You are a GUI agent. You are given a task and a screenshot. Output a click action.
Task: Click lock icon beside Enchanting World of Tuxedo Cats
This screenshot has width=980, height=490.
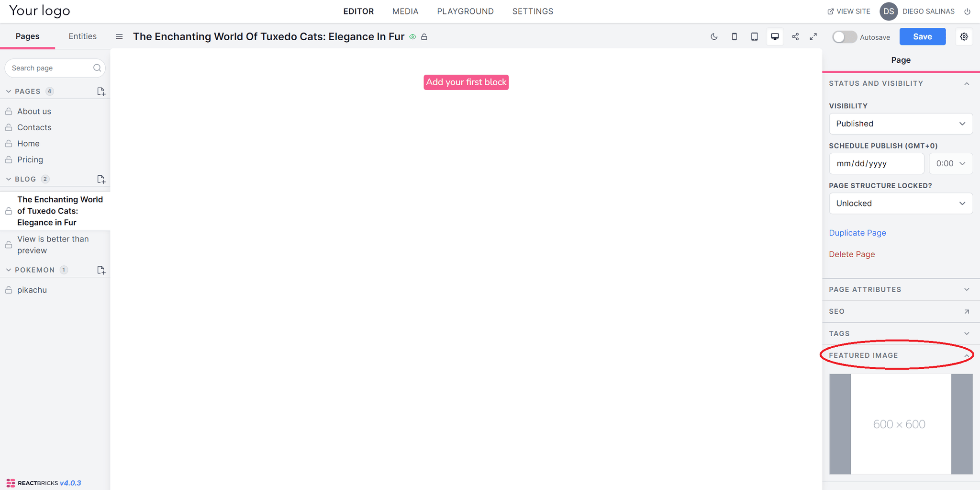pyautogui.click(x=9, y=211)
